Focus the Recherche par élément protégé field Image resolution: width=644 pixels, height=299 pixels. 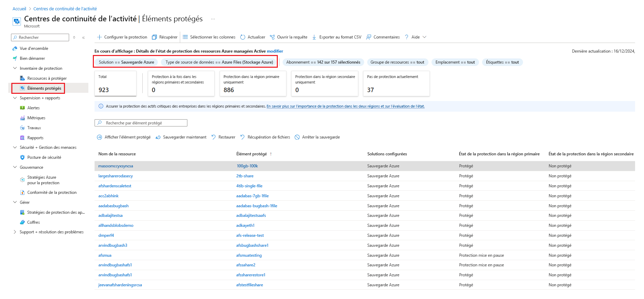click(x=141, y=123)
